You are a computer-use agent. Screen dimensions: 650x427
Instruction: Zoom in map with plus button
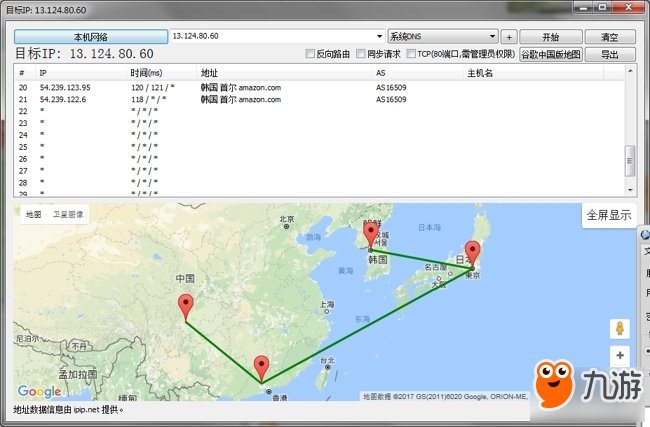coord(620,355)
